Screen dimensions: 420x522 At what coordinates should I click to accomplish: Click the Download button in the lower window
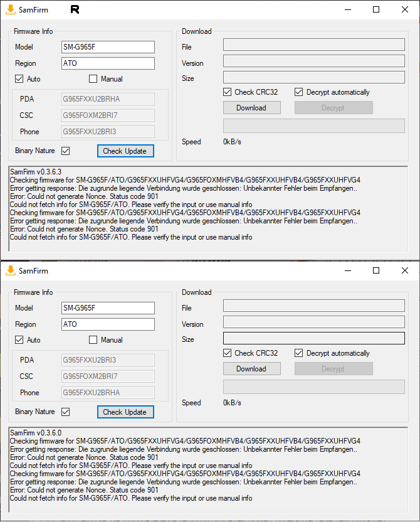(251, 369)
